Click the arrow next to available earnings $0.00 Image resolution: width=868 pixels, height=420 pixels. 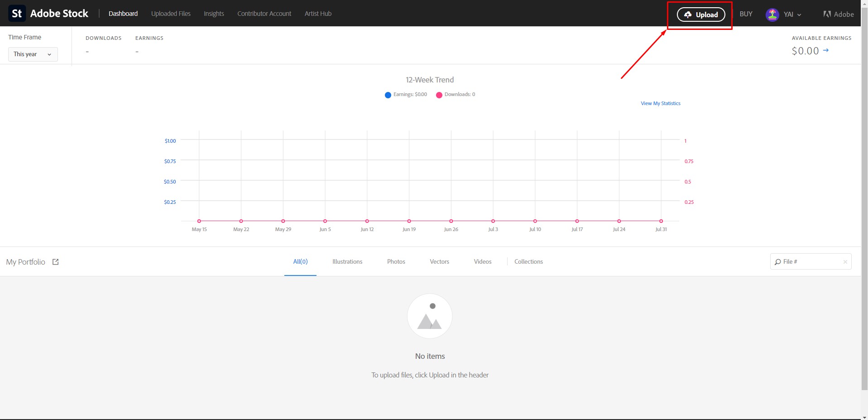point(826,50)
